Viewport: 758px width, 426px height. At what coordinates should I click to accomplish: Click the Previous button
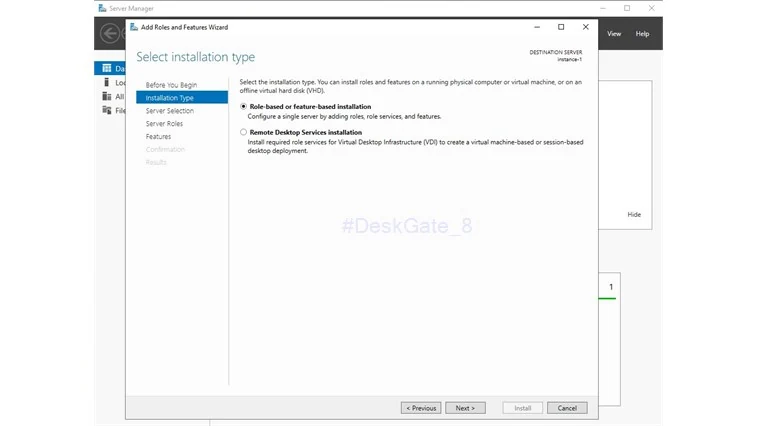[421, 408]
